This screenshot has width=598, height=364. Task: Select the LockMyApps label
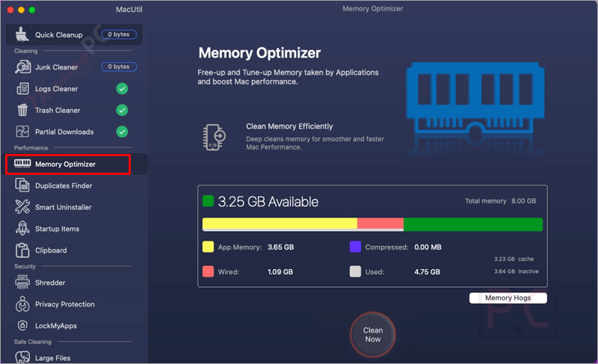[x=55, y=326]
